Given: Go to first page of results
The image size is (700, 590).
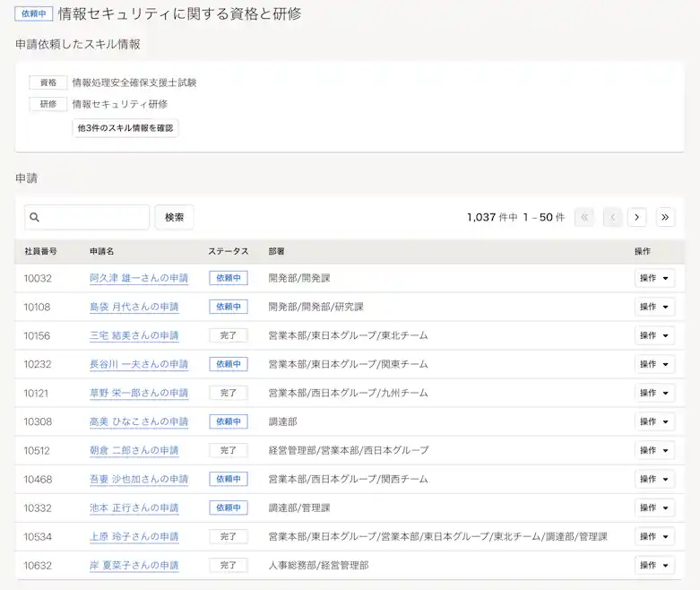Looking at the screenshot, I should 584,217.
